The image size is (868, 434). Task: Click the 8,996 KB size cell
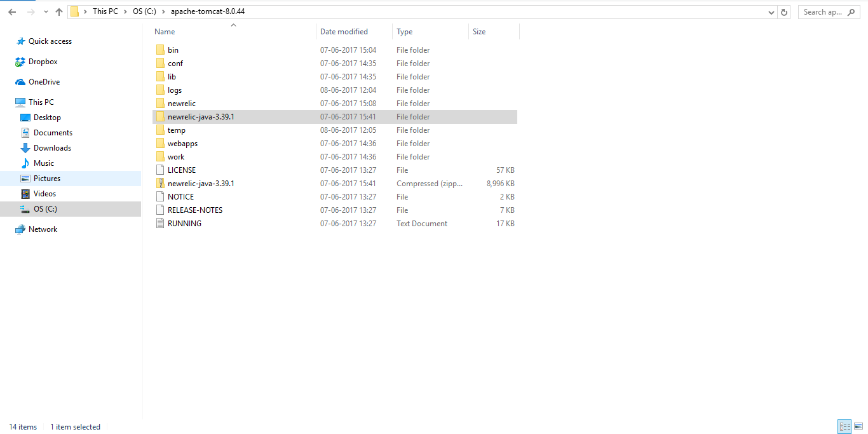click(x=501, y=184)
